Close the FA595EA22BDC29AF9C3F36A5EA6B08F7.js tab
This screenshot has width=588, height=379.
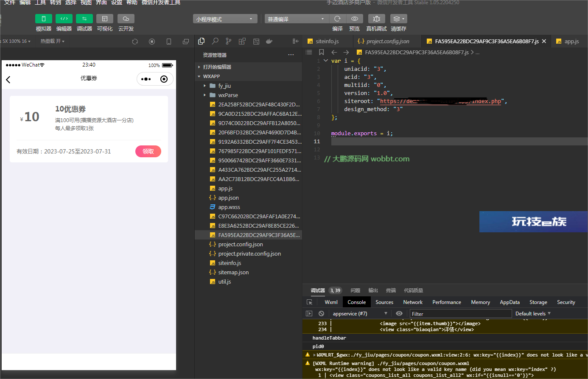(544, 41)
